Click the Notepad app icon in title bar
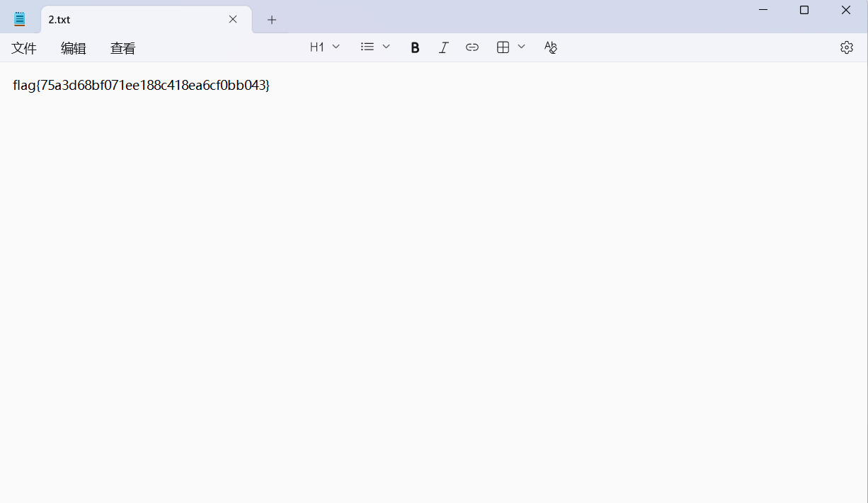868x503 pixels. tap(20, 19)
